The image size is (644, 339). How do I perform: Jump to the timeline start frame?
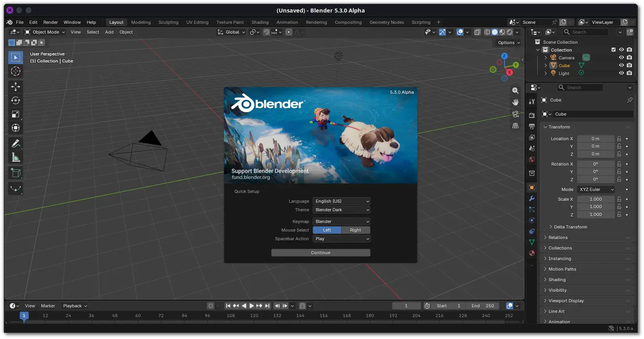pos(228,306)
